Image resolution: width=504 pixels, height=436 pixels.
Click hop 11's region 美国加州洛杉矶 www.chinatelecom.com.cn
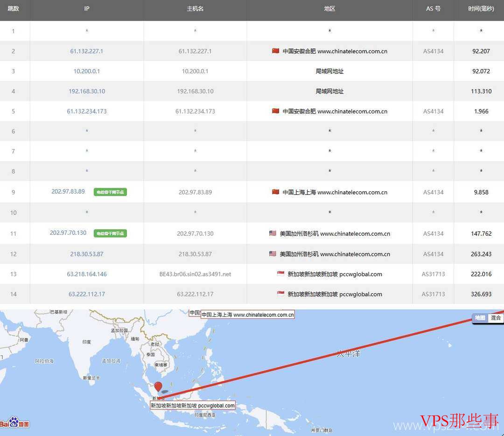click(x=335, y=233)
